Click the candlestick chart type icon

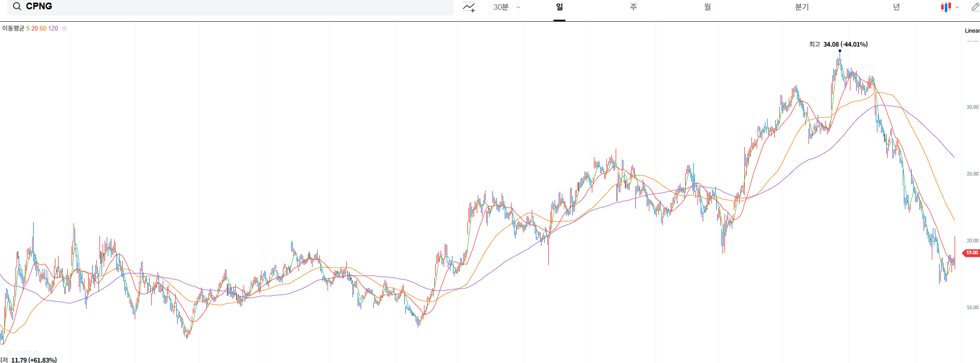(946, 7)
